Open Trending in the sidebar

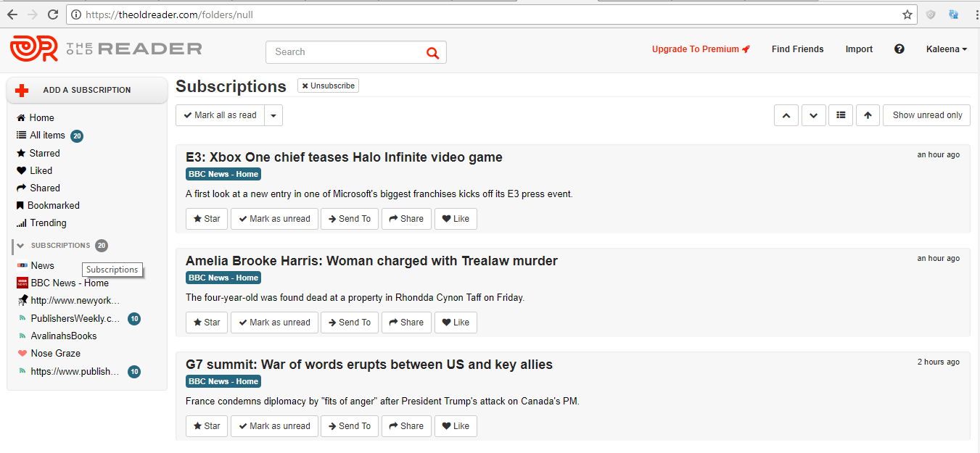coord(41,223)
